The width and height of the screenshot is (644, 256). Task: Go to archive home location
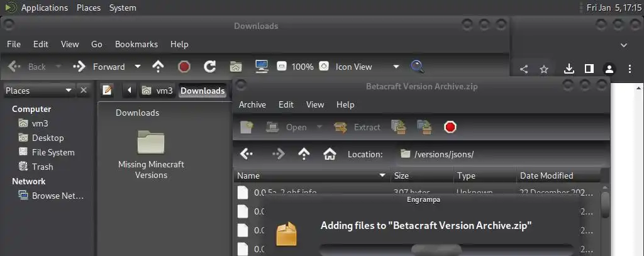(x=330, y=154)
